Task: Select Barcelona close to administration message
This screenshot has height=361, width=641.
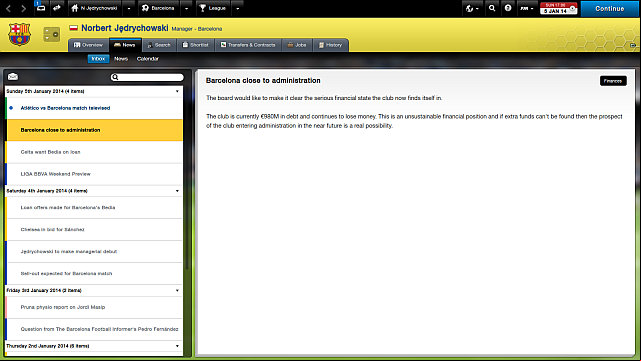Action: [x=94, y=130]
